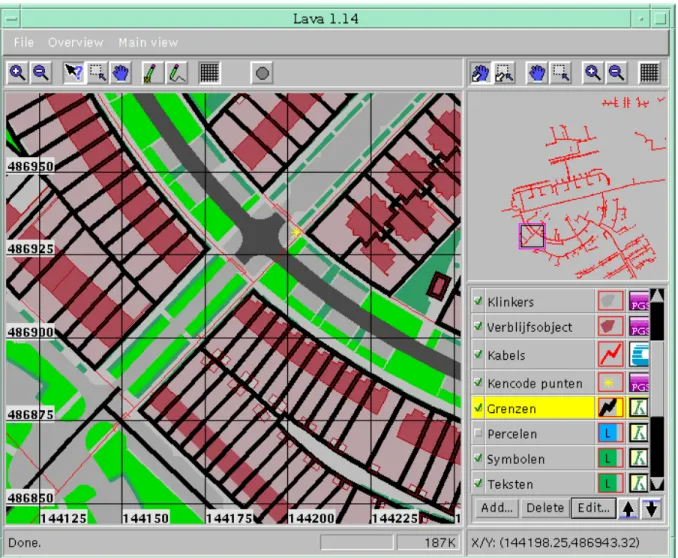Viewport: 678px width, 558px height.
Task: Select the Kabels layer name
Action: tap(506, 355)
